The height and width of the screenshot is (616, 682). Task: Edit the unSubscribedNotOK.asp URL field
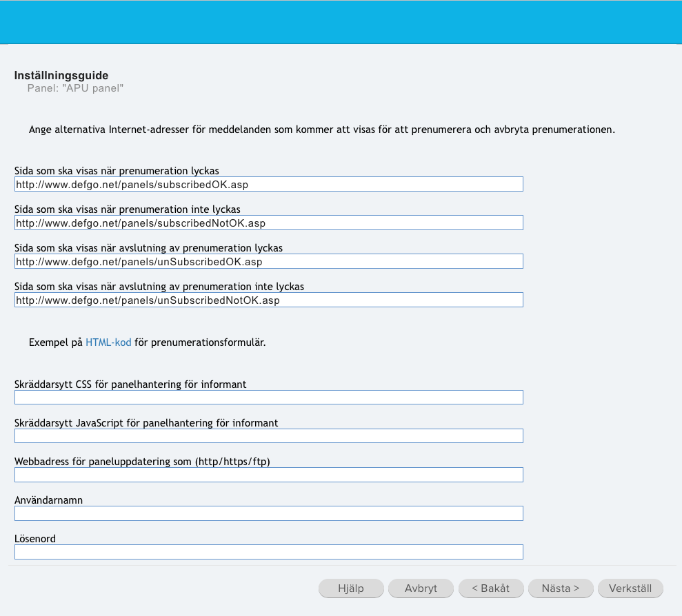pos(269,300)
